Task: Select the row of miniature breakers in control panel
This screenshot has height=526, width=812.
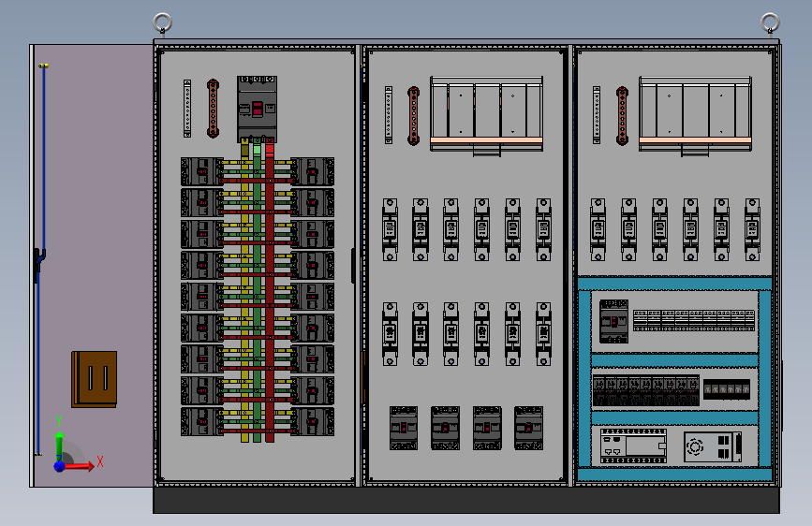Action: click(646, 391)
